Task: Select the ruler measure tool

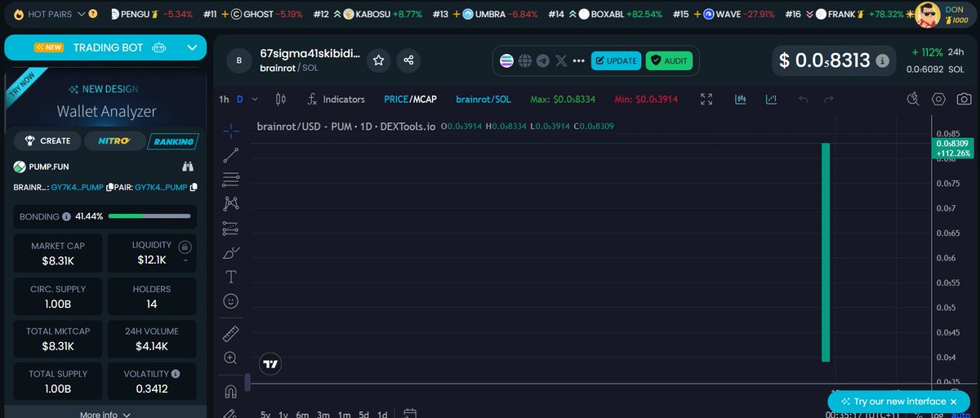Action: click(x=231, y=333)
